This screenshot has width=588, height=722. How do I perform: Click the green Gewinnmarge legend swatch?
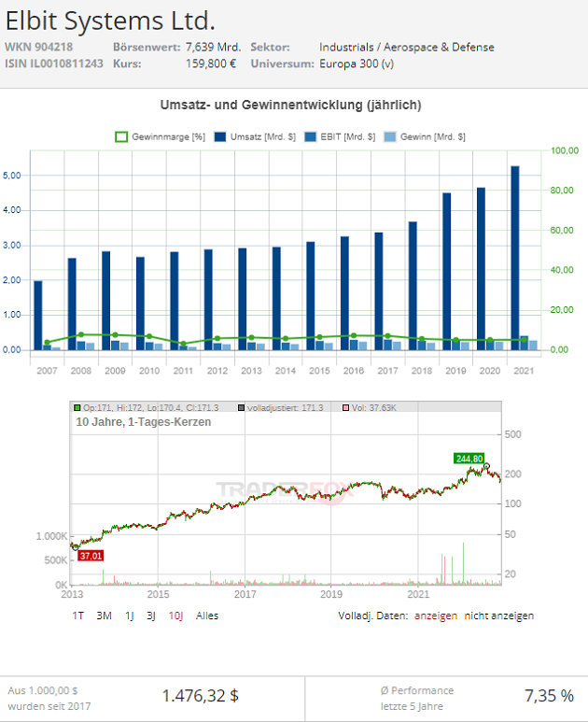[x=121, y=136]
